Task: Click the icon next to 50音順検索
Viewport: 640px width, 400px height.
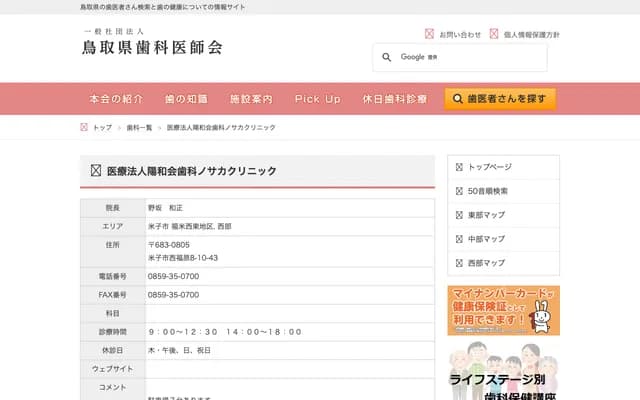Action: pos(459,191)
